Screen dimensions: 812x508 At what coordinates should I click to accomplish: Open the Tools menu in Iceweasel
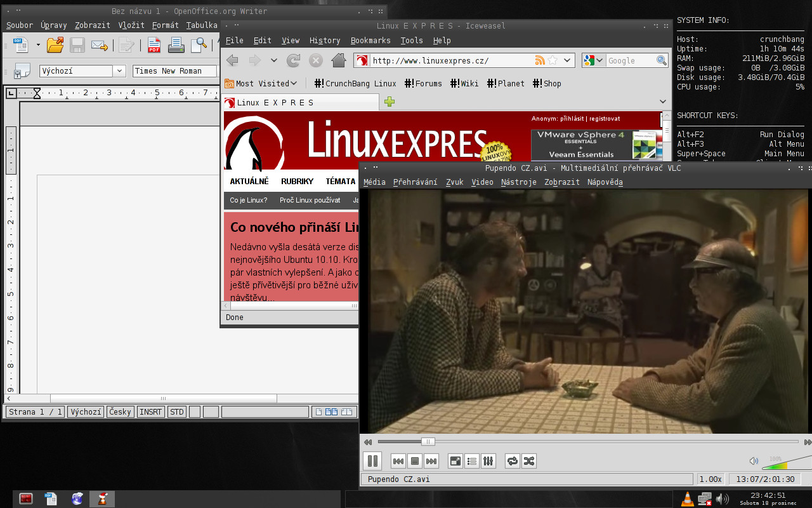412,40
